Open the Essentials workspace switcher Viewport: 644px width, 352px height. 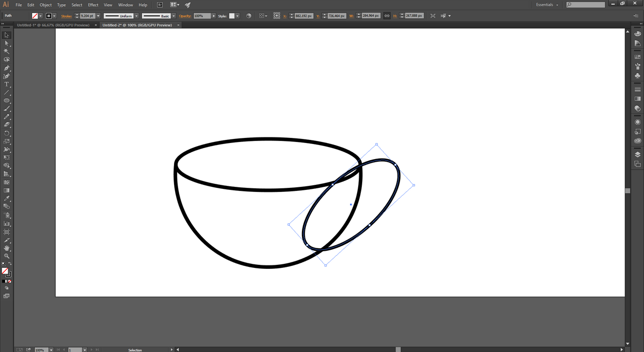(547, 5)
